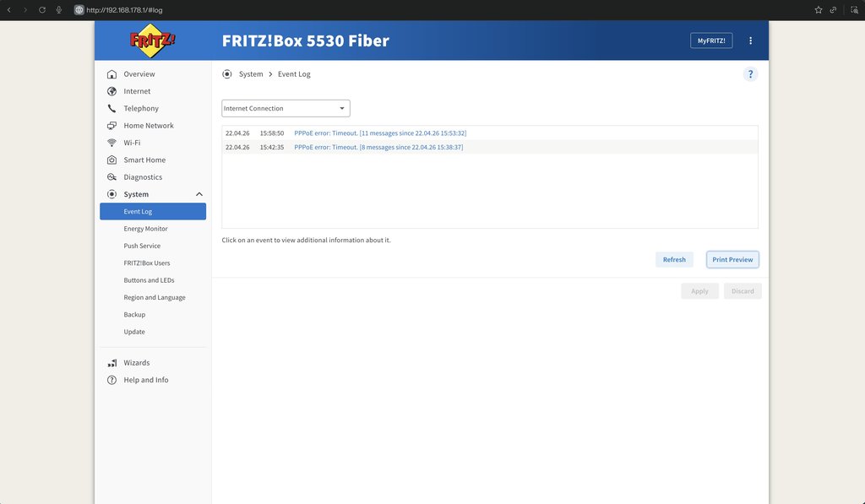Select the Event Log submenu item
The image size is (865, 504).
[153, 211]
